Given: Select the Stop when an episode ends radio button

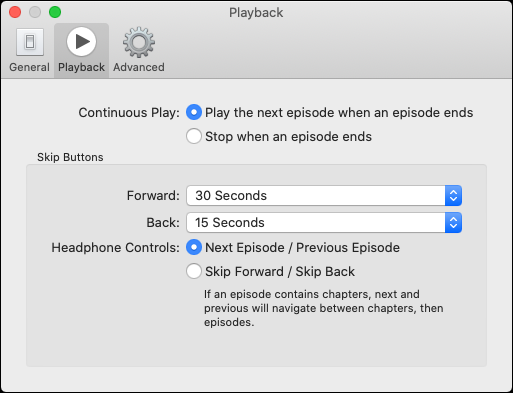Looking at the screenshot, I should click(x=194, y=136).
